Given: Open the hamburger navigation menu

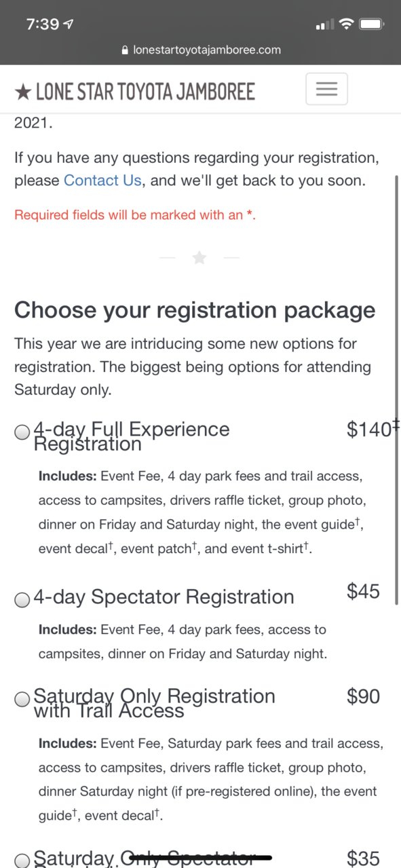Looking at the screenshot, I should pyautogui.click(x=326, y=89).
